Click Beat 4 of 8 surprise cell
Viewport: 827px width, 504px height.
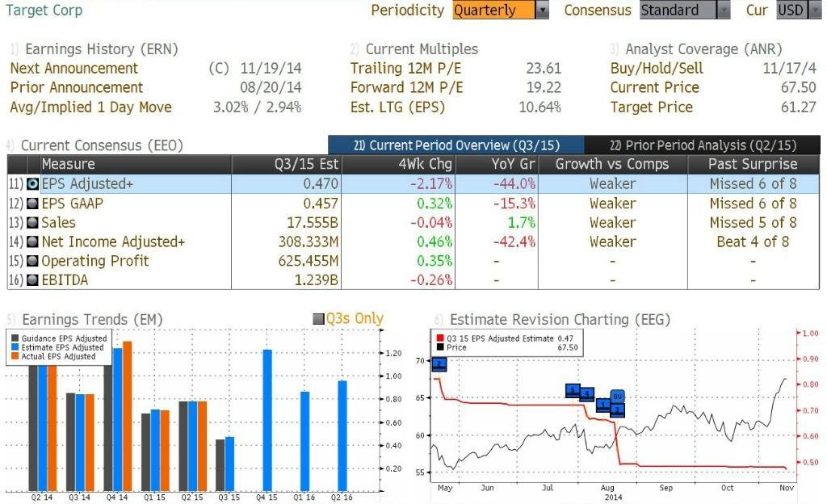click(x=754, y=242)
